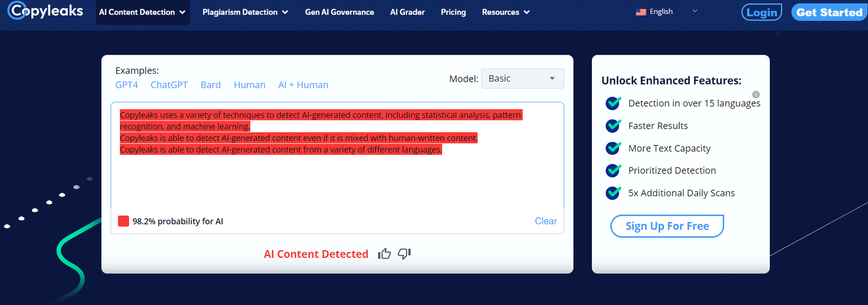Load the Bard example text
Image resolution: width=868 pixels, height=305 pixels.
click(x=210, y=85)
